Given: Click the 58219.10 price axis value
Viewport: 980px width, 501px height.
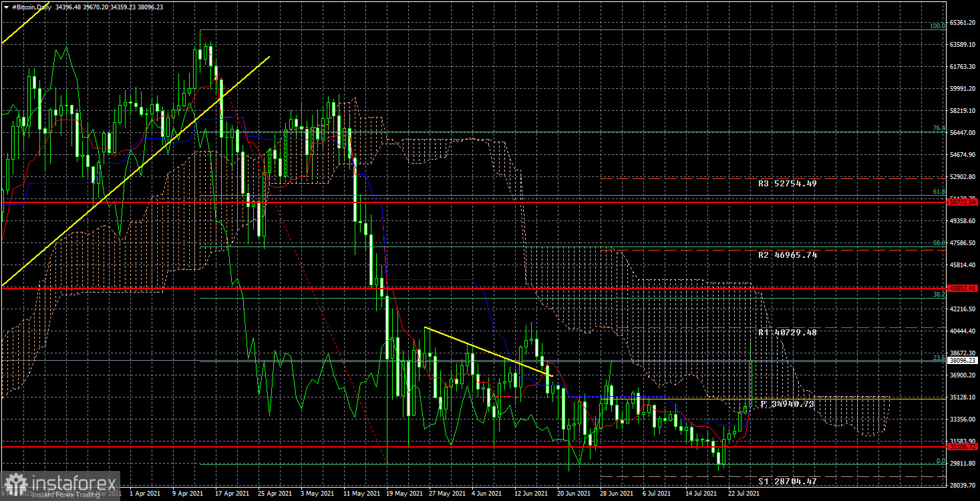Looking at the screenshot, I should [963, 110].
